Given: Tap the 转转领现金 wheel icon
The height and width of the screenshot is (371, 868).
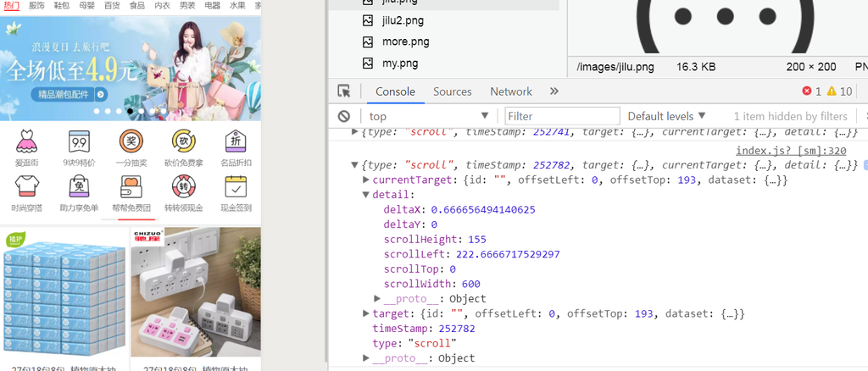Looking at the screenshot, I should [x=183, y=187].
